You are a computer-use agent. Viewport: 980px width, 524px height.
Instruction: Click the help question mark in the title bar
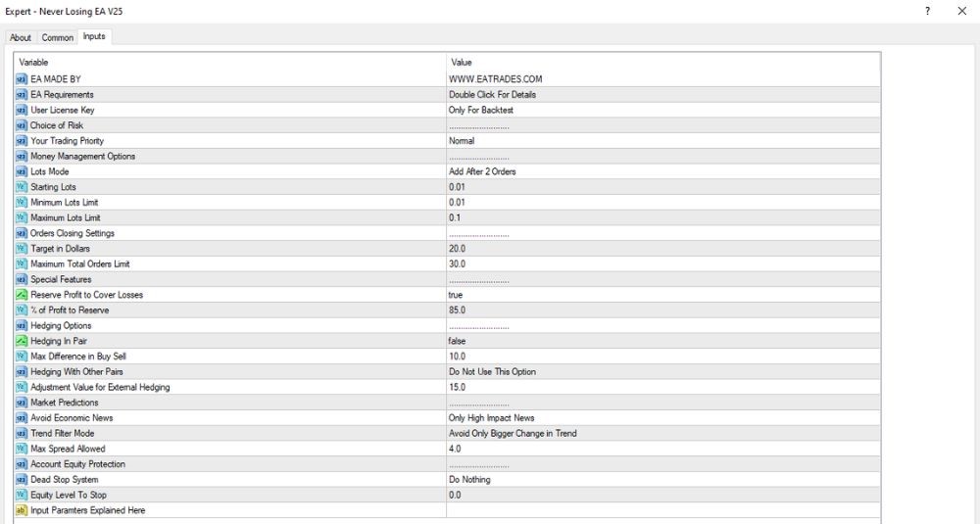click(x=927, y=11)
